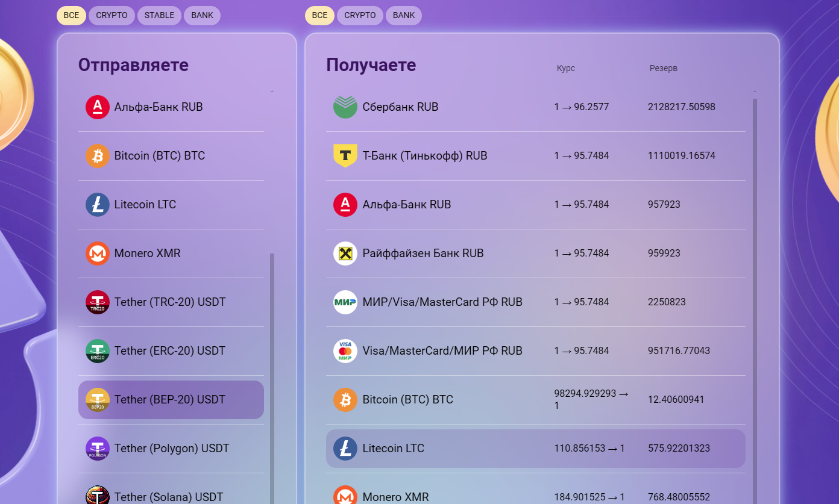This screenshot has width=839, height=504.
Task: Select CRYPTO filter above Отправляете
Action: coord(112,16)
